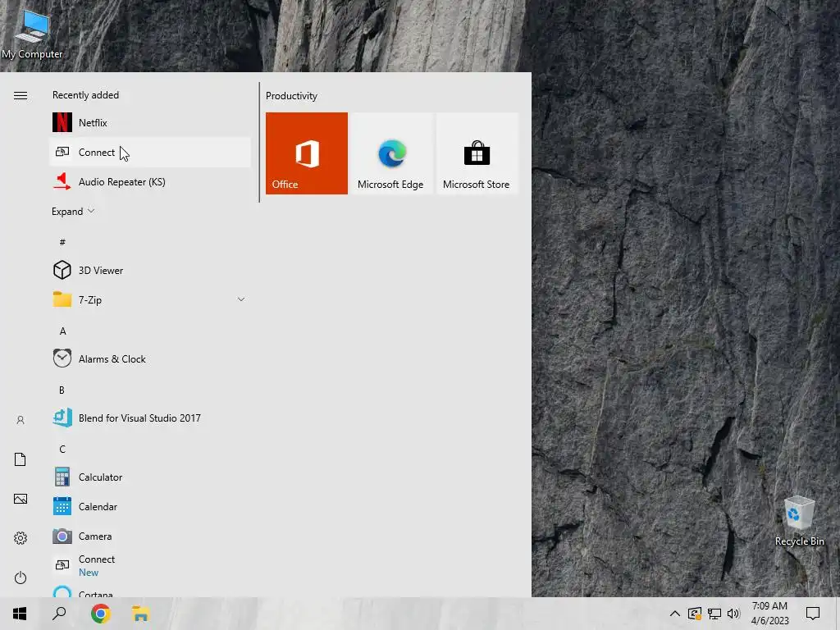Click the Windows Start button

point(20,614)
